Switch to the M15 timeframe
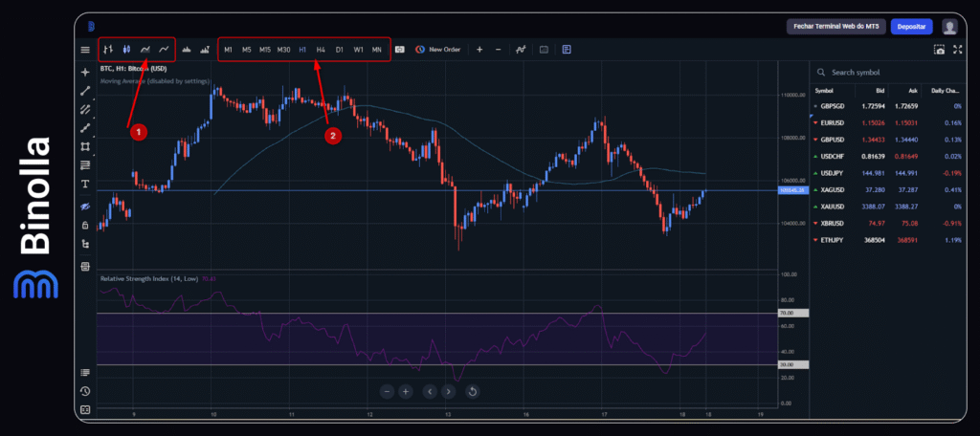 coord(264,49)
